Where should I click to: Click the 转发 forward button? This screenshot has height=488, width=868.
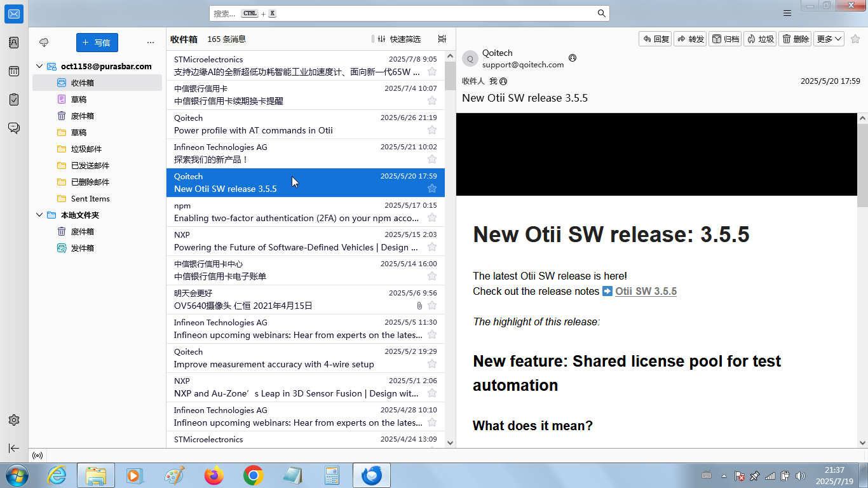(x=691, y=39)
